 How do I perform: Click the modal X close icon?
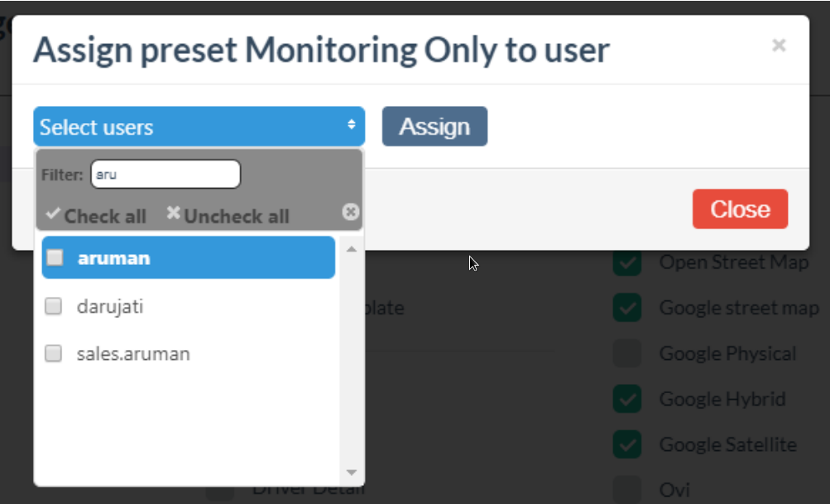pyautogui.click(x=779, y=46)
